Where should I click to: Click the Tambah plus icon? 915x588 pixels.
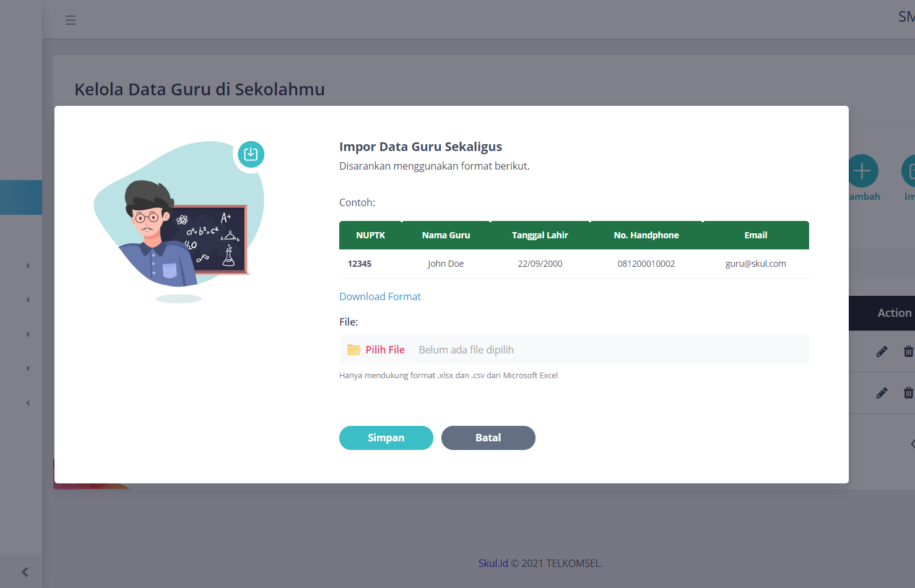tap(862, 171)
